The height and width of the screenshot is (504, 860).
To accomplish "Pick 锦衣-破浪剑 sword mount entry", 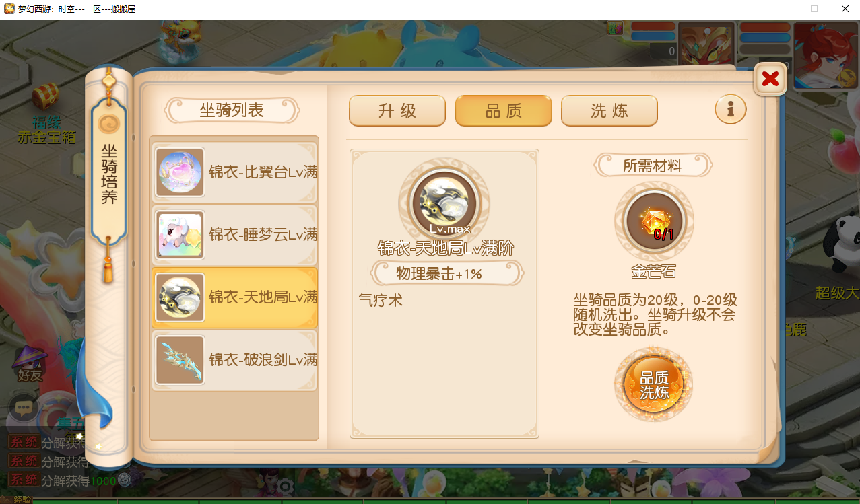I will [x=234, y=360].
